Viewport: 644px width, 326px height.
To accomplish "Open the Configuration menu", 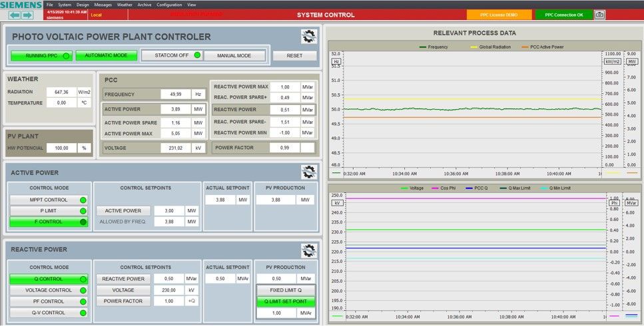I will (169, 5).
